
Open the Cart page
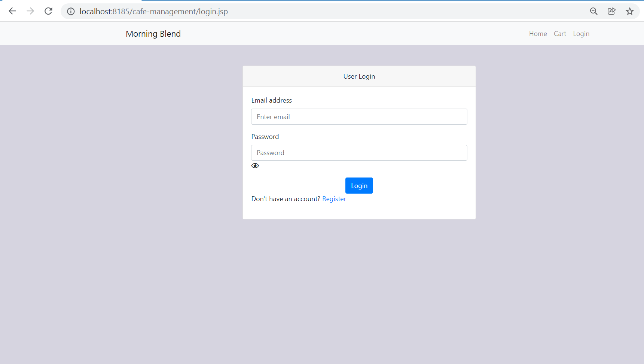click(560, 33)
